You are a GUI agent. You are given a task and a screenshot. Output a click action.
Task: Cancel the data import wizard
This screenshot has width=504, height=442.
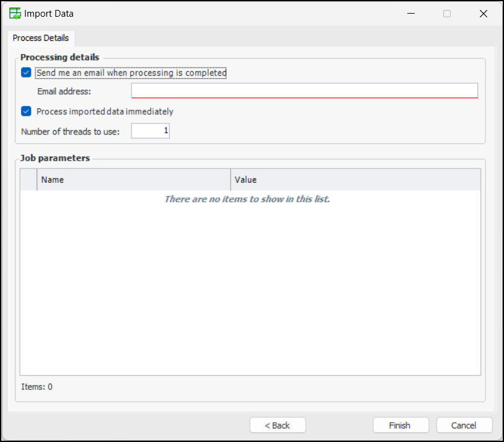(x=464, y=425)
